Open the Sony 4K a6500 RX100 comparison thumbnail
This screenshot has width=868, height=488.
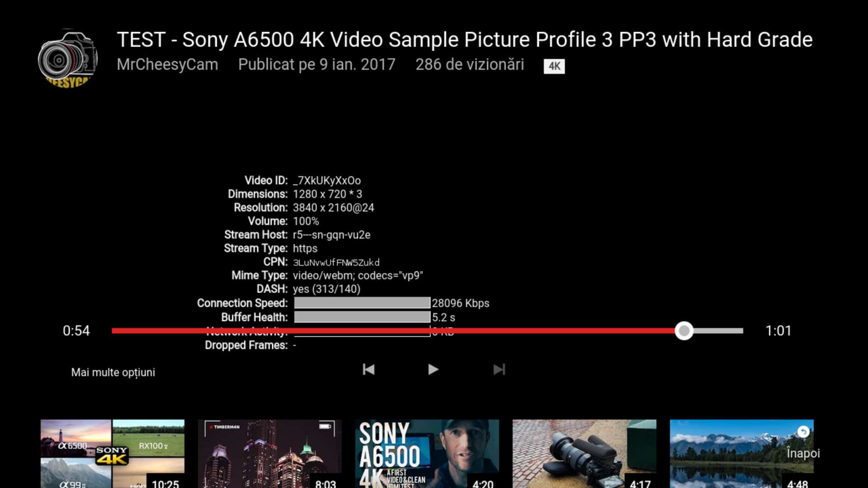pos(112,454)
